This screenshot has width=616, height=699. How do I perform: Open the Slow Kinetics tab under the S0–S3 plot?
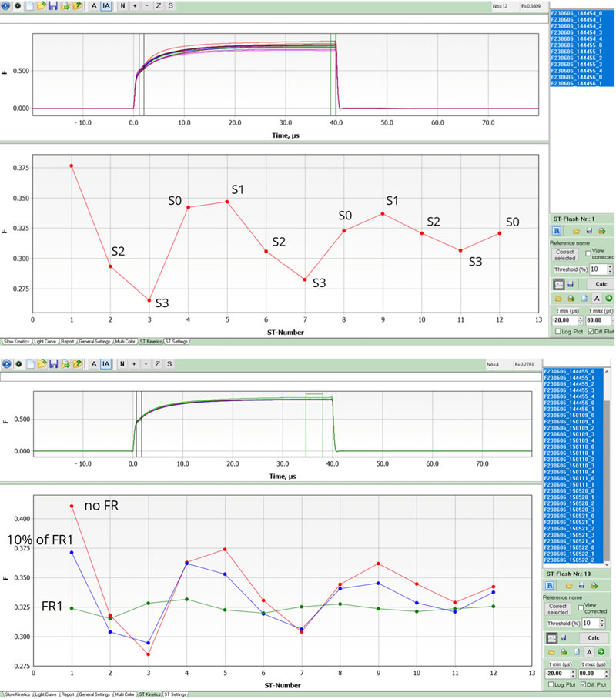point(17,340)
